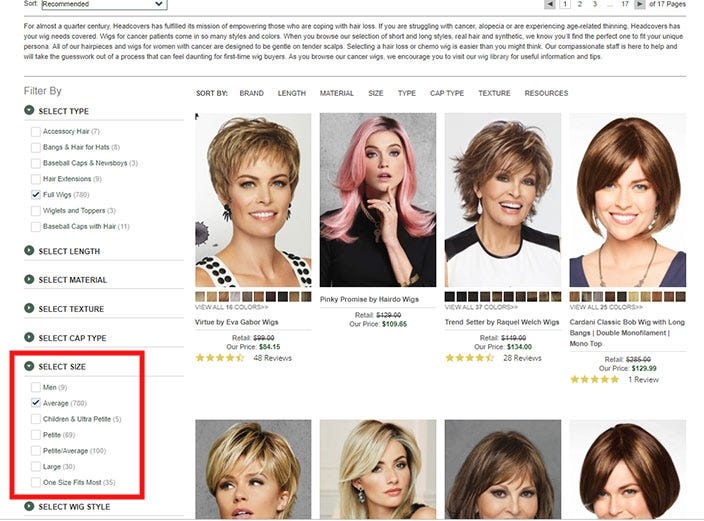704x521 pixels.
Task: Check Baseball Caps & Newsboys filter
Action: click(36, 163)
